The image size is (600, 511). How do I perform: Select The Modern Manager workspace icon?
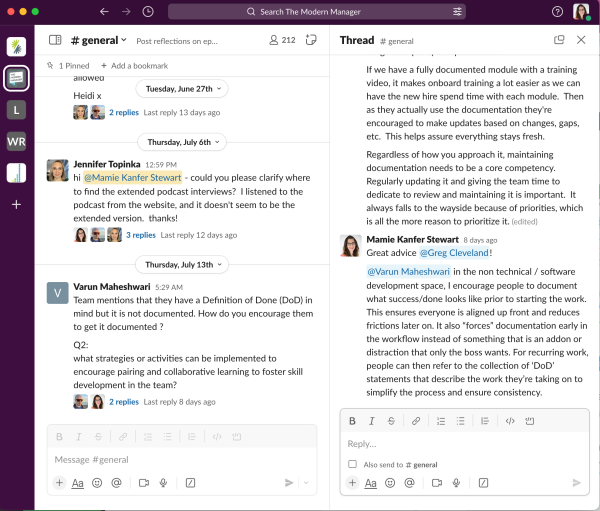point(16,78)
